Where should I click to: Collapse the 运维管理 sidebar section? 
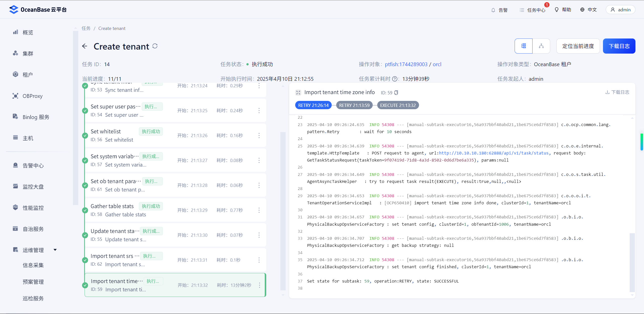click(x=55, y=250)
